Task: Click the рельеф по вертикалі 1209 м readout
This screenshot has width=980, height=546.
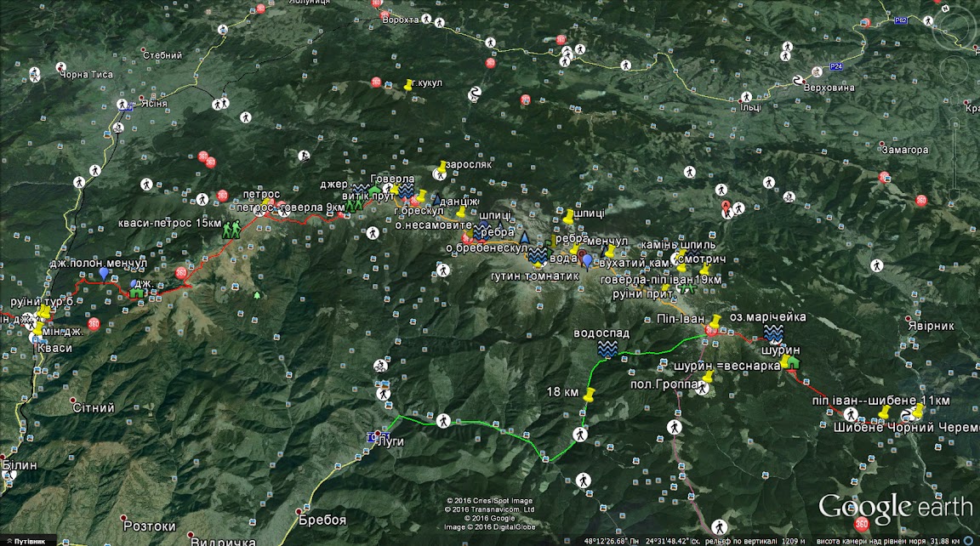Action: (755, 541)
